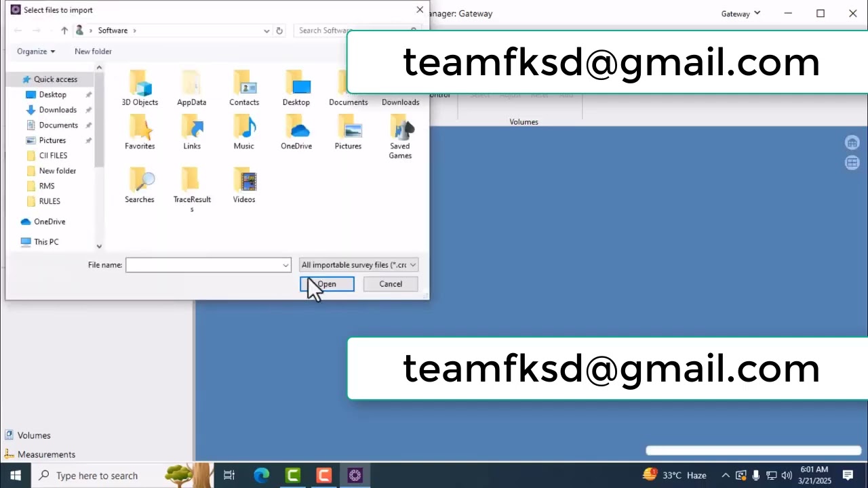Image resolution: width=868 pixels, height=488 pixels.
Task: Select OneDrive in navigation pane
Action: [50, 222]
